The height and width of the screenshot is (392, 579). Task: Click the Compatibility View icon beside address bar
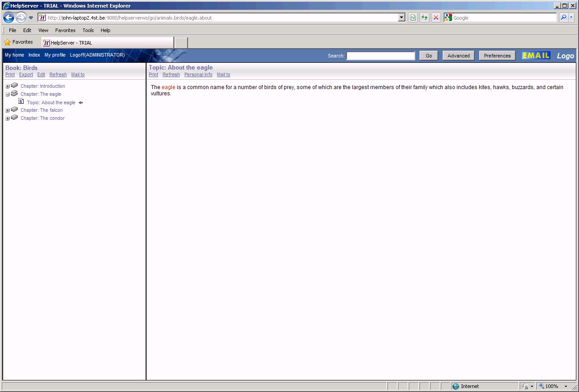tap(413, 18)
